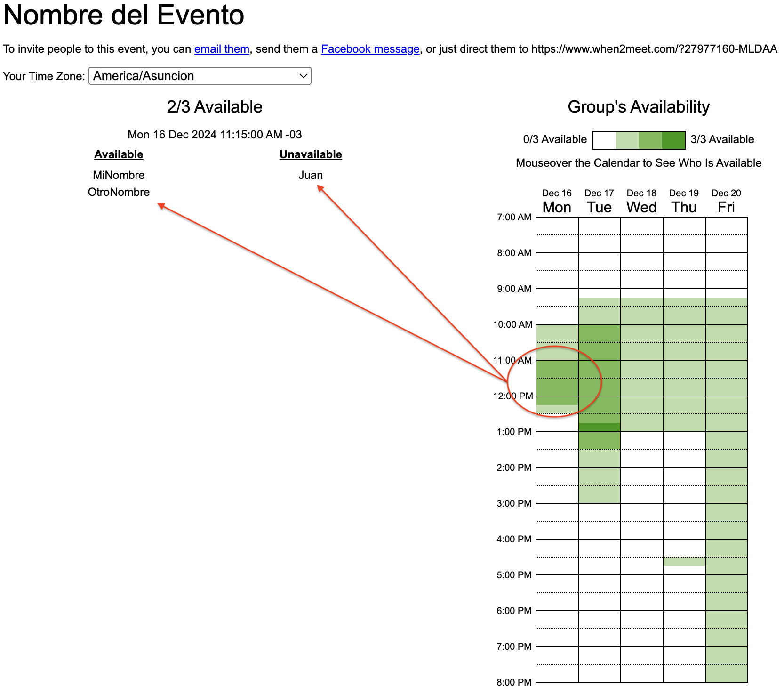Click the Thursday 4:30 PM green slot
Screen dimensions: 784x695
click(x=684, y=561)
